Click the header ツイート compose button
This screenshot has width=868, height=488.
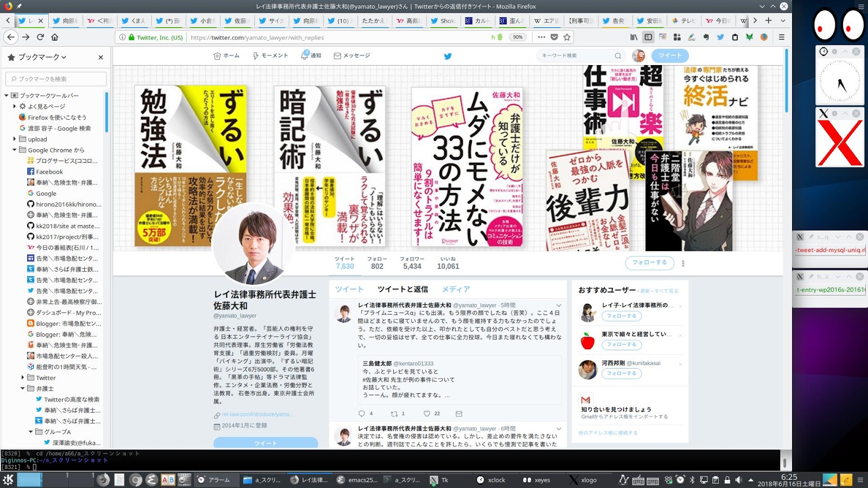click(670, 55)
